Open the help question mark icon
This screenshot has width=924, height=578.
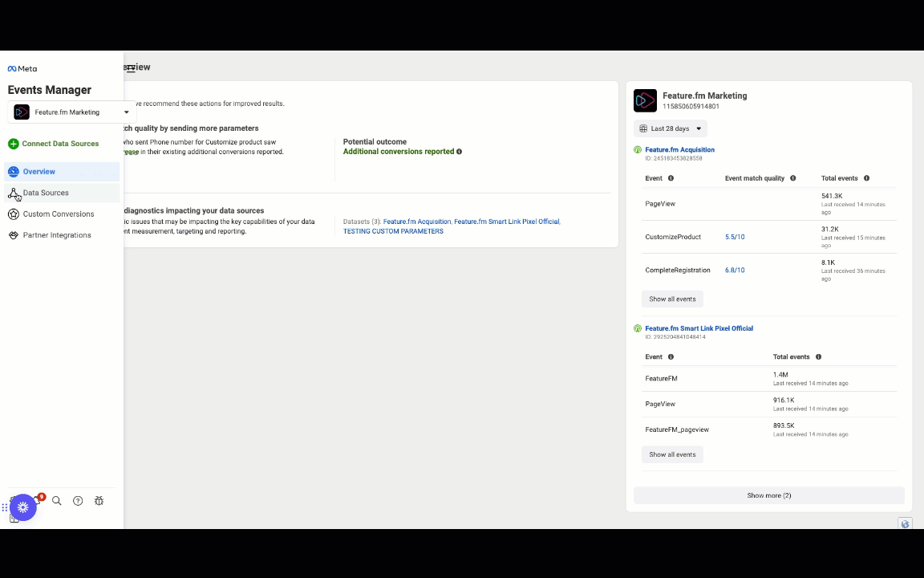78,501
